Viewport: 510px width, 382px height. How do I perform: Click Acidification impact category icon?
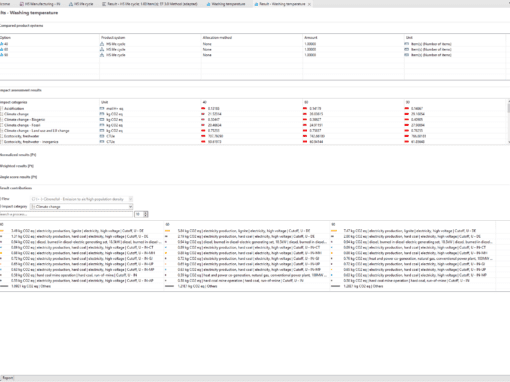(x=2, y=109)
